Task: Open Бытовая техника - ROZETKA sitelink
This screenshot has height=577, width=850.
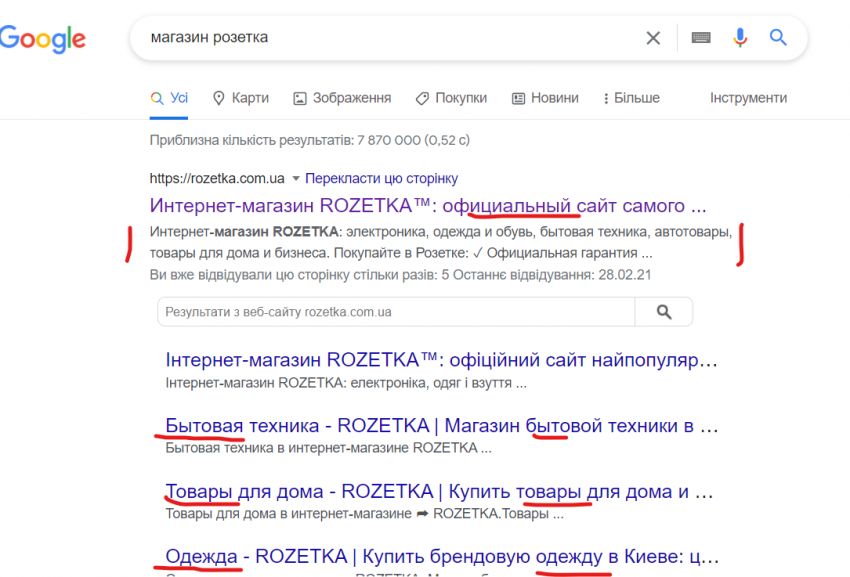Action: point(441,426)
